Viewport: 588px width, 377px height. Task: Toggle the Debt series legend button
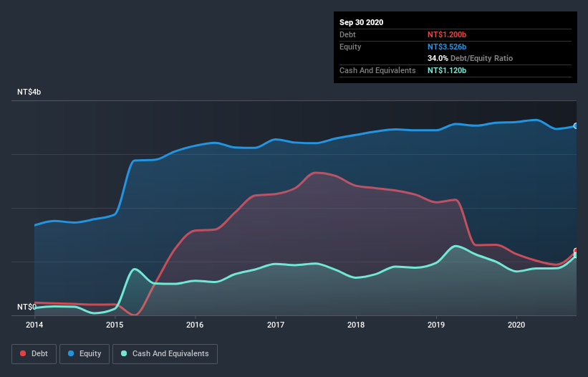coord(34,354)
